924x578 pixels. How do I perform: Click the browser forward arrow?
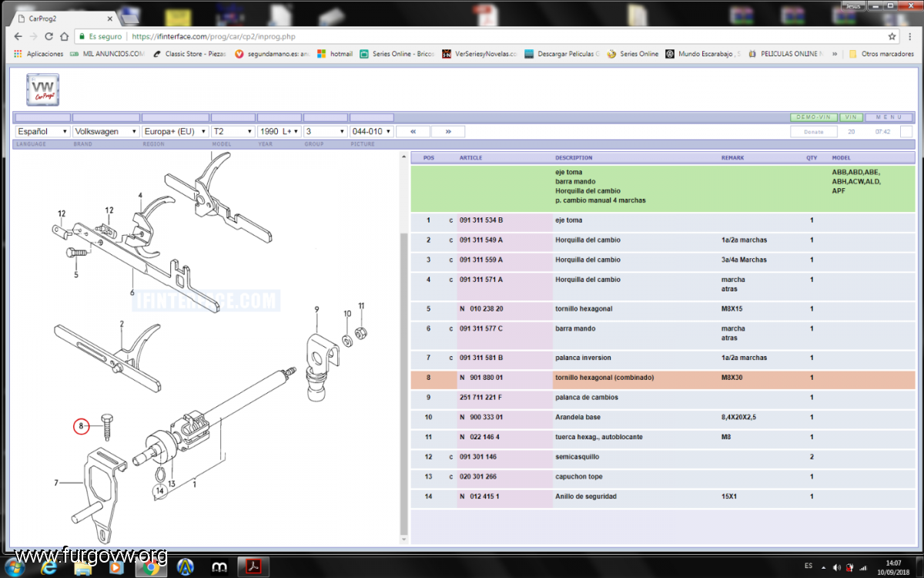click(x=33, y=36)
